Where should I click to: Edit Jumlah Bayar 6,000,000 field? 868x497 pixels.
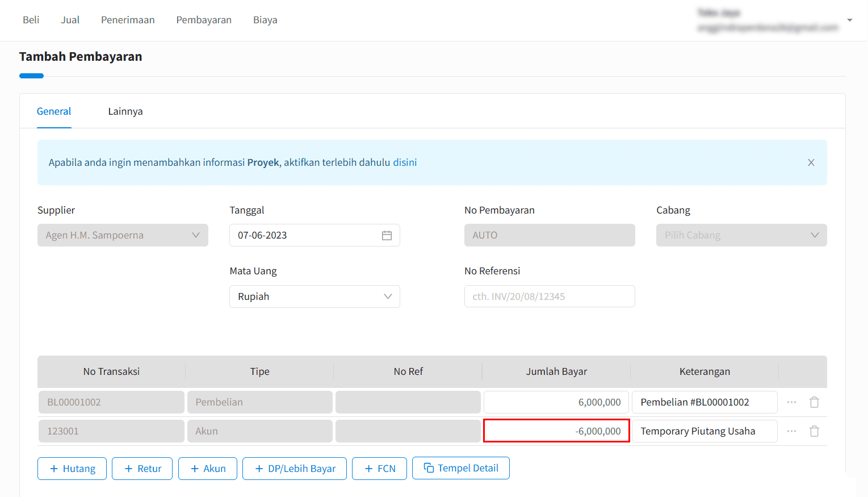point(556,402)
